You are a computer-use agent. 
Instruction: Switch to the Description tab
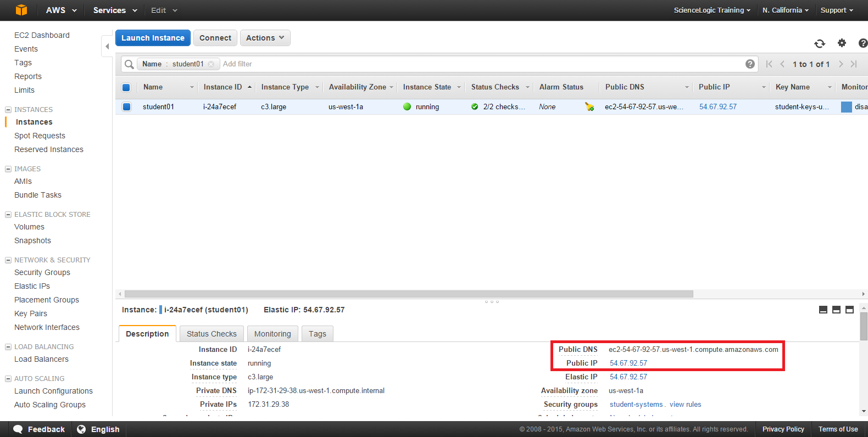coord(147,334)
